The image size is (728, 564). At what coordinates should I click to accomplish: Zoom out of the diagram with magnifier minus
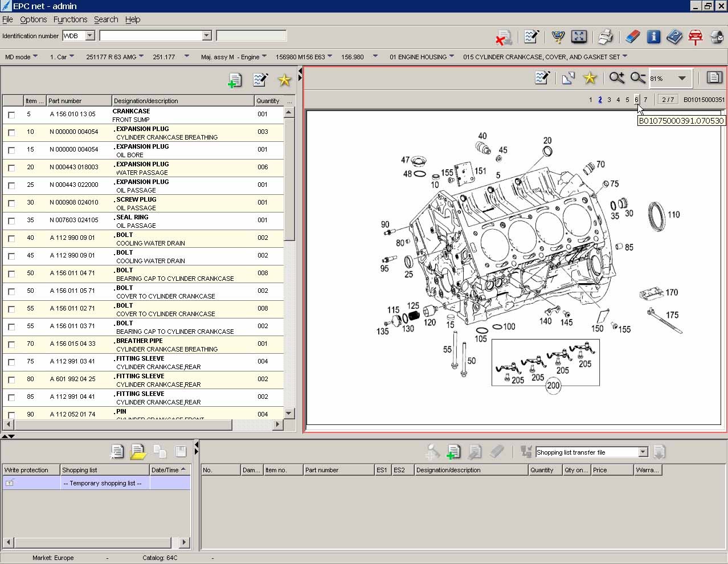(638, 77)
